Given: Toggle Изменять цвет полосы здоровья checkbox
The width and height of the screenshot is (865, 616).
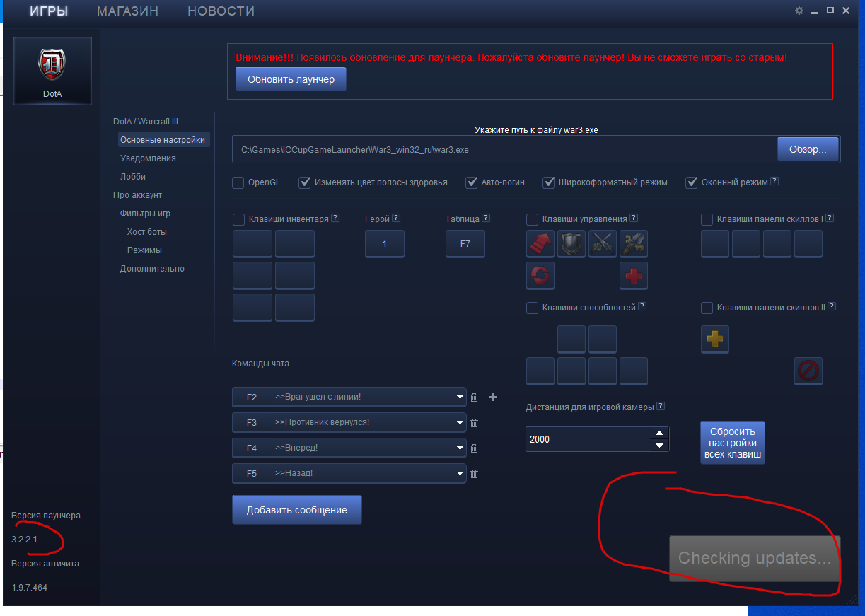Looking at the screenshot, I should coord(305,182).
